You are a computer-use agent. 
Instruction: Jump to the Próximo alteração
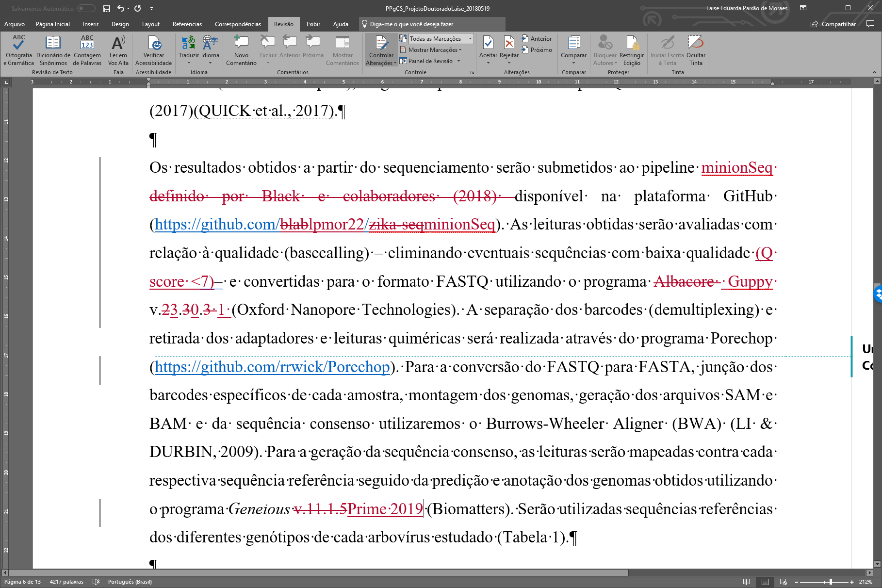[537, 50]
